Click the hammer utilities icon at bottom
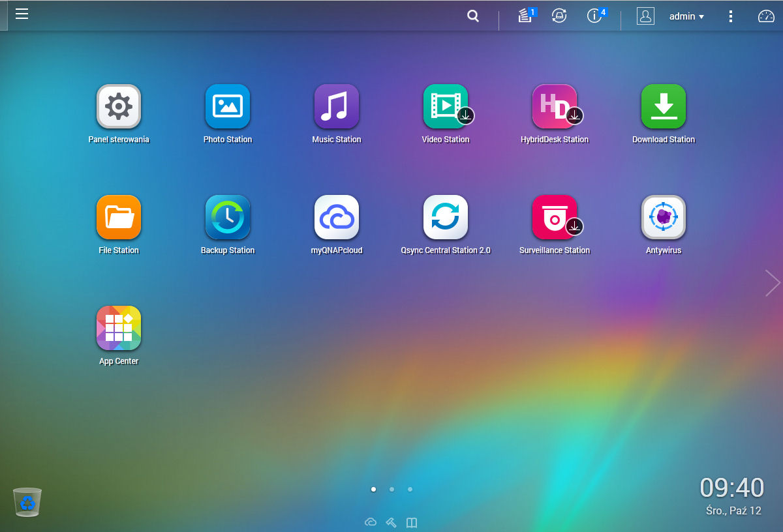This screenshot has width=783, height=532. click(391, 522)
